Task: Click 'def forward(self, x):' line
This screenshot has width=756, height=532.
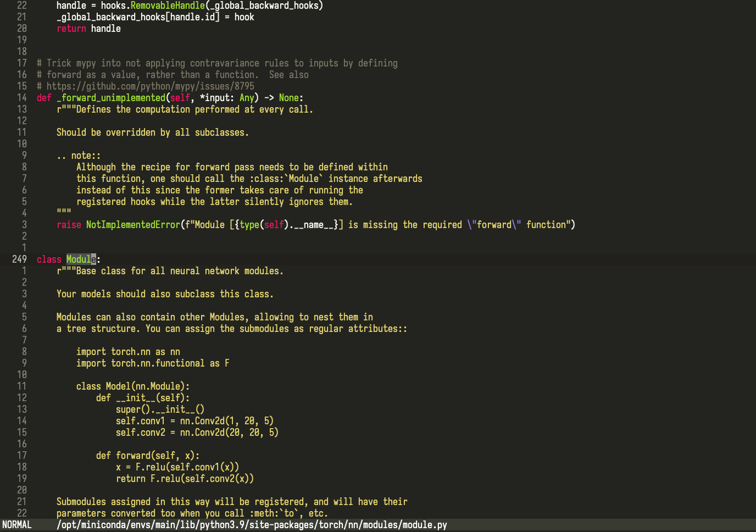Action: tap(148, 456)
